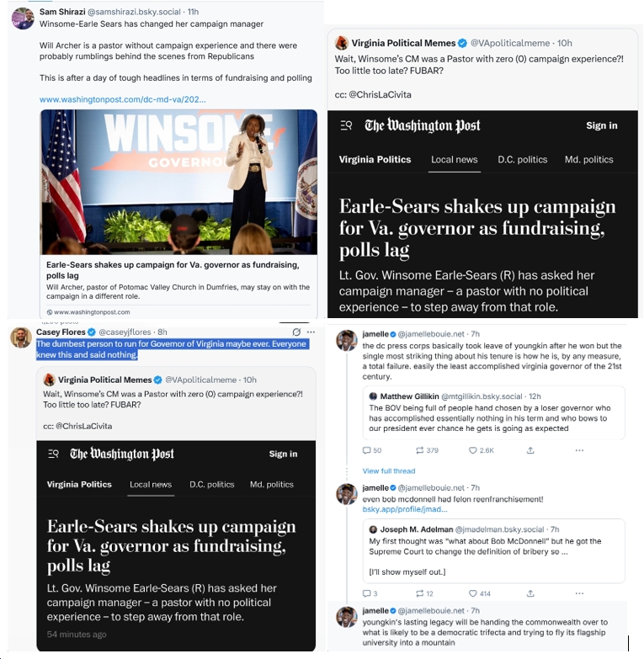Open more options on Casey Flores post
Viewport: 644px width, 659px height.
coord(311,332)
